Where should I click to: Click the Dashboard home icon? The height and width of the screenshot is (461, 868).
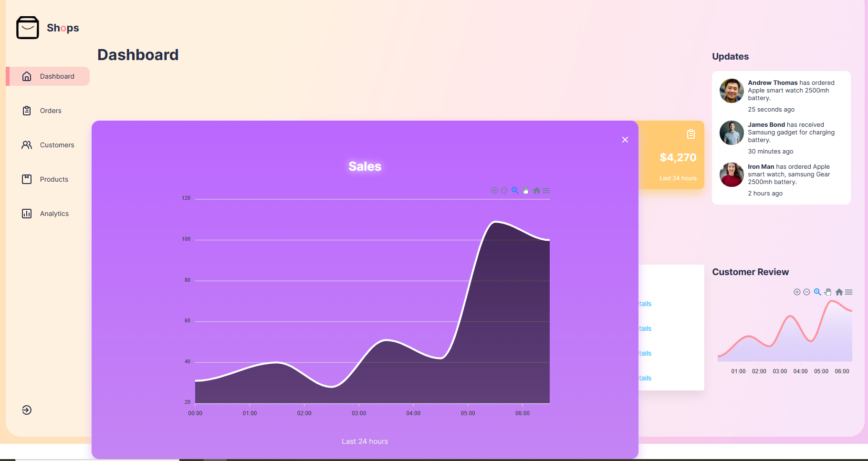pyautogui.click(x=27, y=76)
